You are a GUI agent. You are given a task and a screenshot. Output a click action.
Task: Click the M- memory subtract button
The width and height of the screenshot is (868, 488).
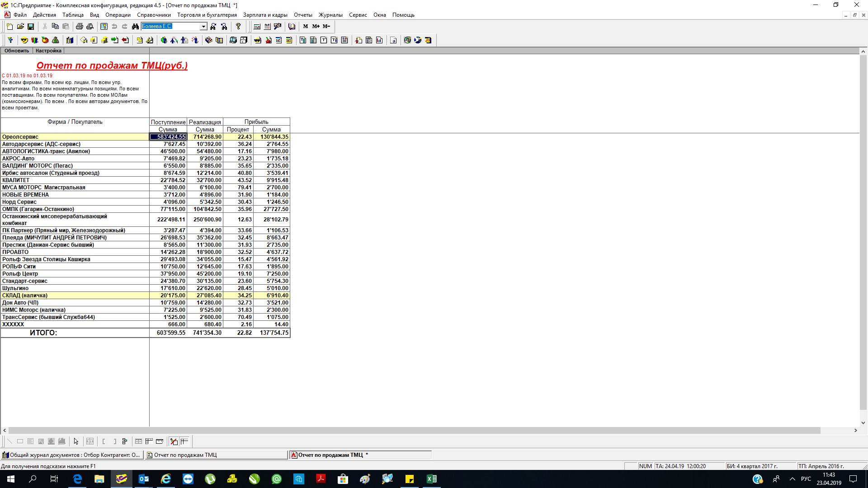(326, 27)
